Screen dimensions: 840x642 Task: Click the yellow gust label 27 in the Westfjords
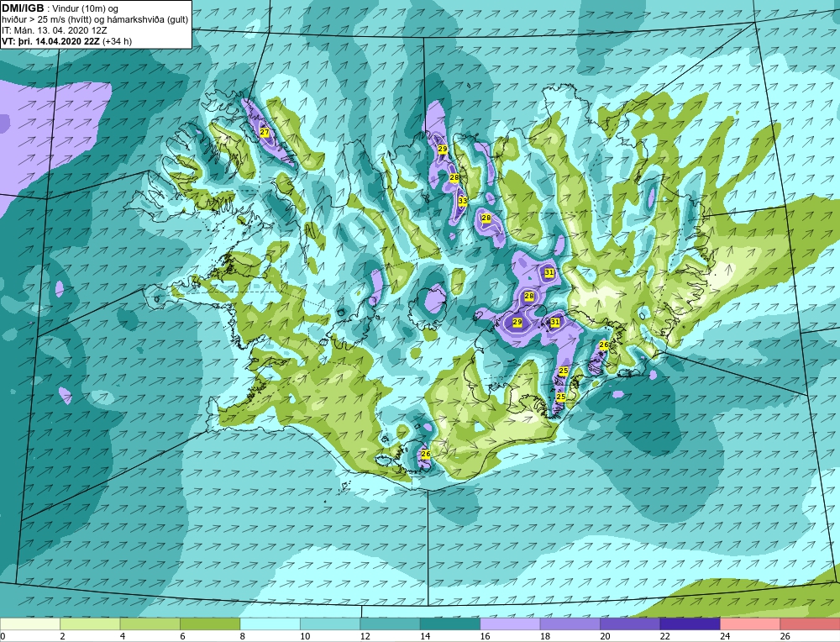[x=264, y=132]
